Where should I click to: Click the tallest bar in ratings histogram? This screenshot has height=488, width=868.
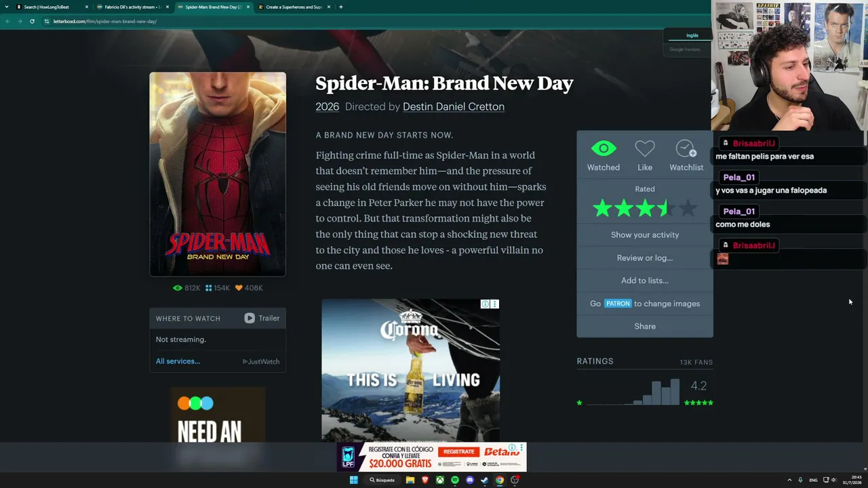tap(675, 392)
